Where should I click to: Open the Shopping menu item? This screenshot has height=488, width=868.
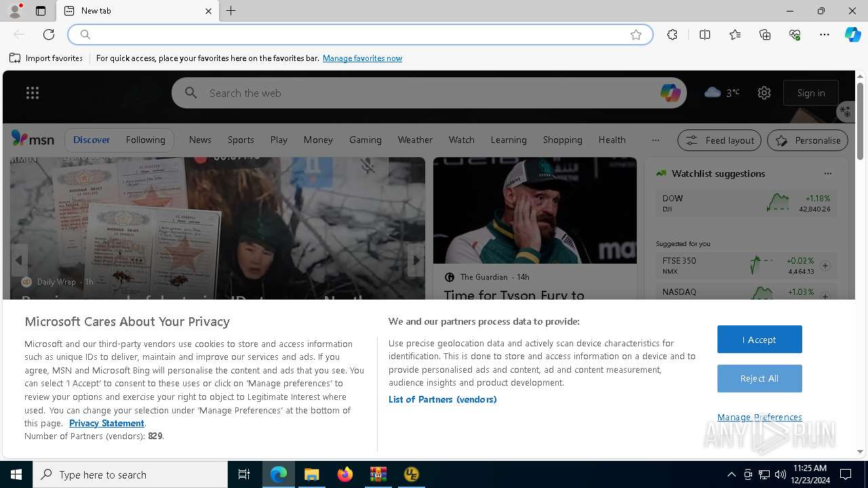562,140
